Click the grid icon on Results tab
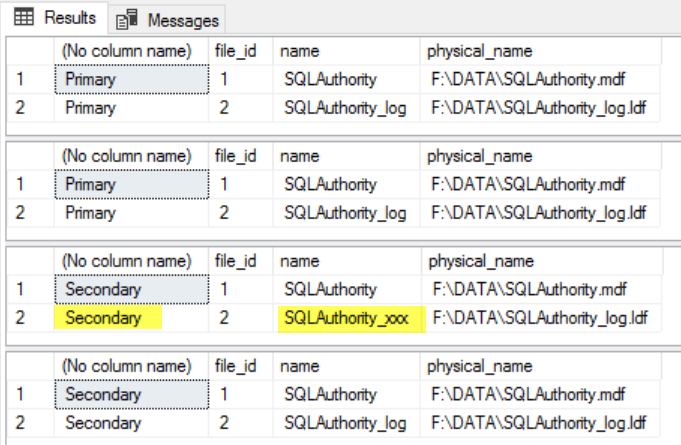This screenshot has height=445, width=681. click(x=23, y=17)
